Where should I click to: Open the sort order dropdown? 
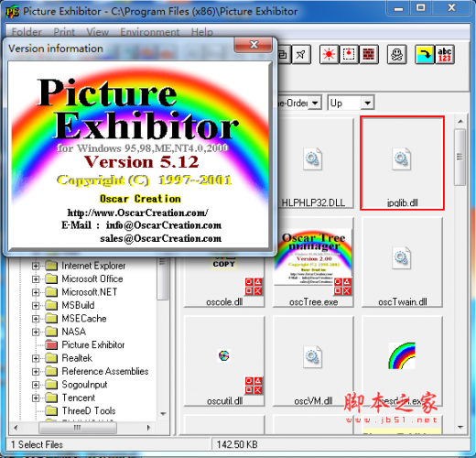(x=315, y=103)
